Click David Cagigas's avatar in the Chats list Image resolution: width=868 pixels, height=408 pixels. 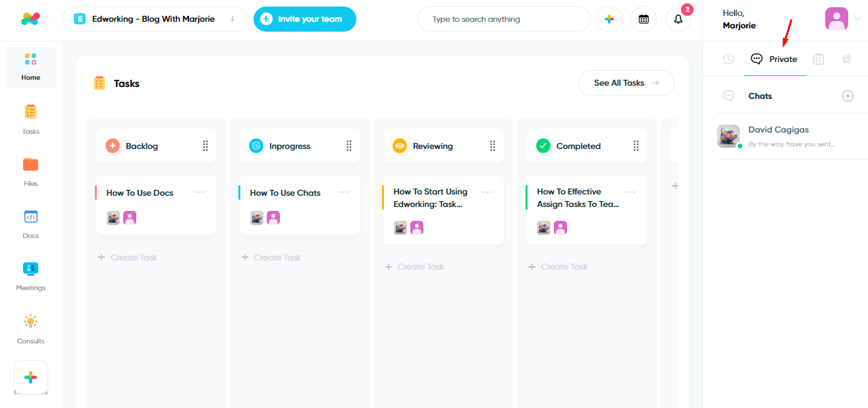pyautogui.click(x=728, y=136)
